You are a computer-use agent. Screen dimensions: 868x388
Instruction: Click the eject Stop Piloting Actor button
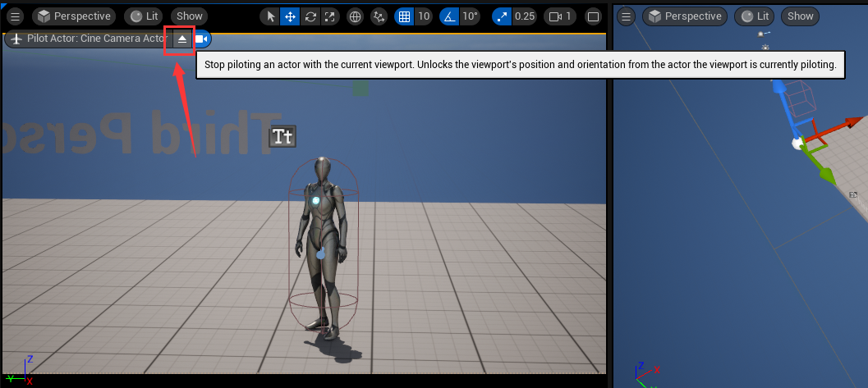182,39
